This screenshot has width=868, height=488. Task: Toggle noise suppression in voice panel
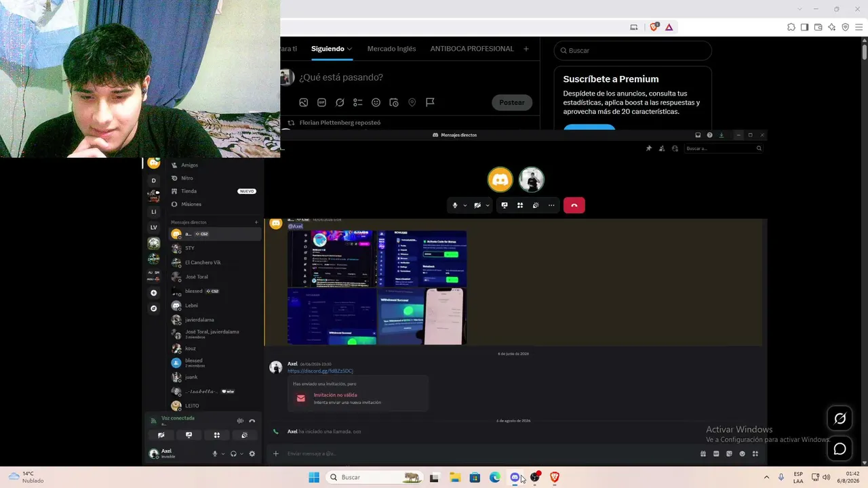pyautogui.click(x=240, y=420)
